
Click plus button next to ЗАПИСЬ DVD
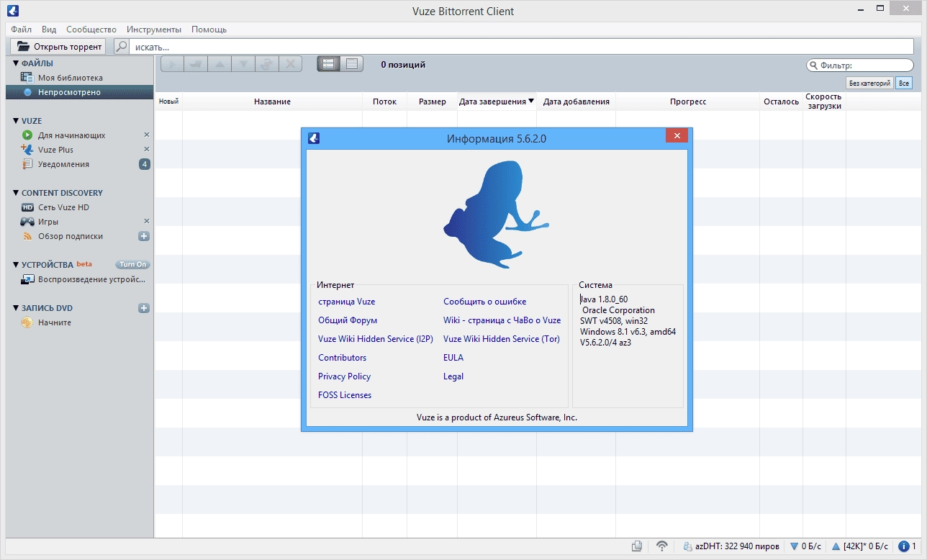click(144, 308)
